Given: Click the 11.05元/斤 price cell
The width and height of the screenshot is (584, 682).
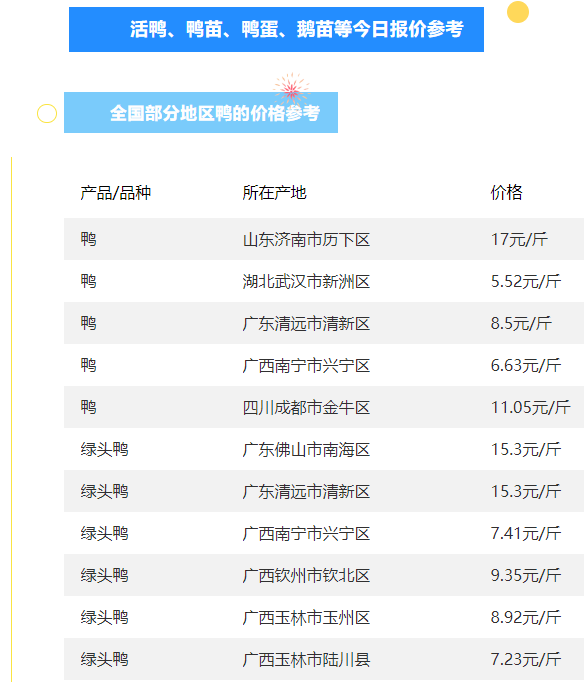Looking at the screenshot, I should pos(531,408).
